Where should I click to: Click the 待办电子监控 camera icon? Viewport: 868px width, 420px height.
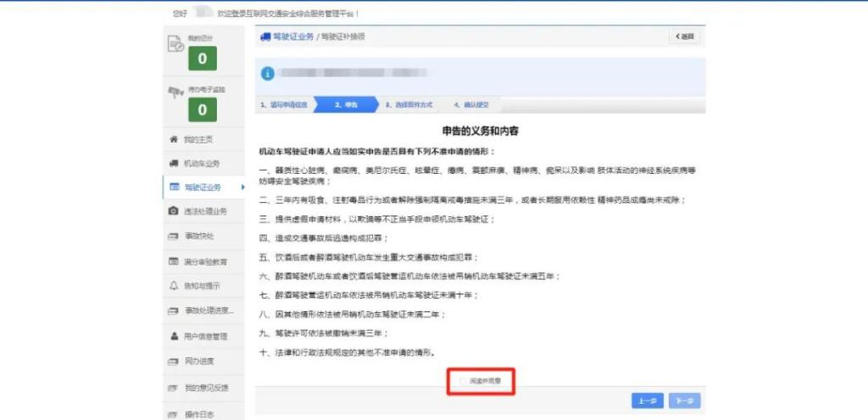175,92
